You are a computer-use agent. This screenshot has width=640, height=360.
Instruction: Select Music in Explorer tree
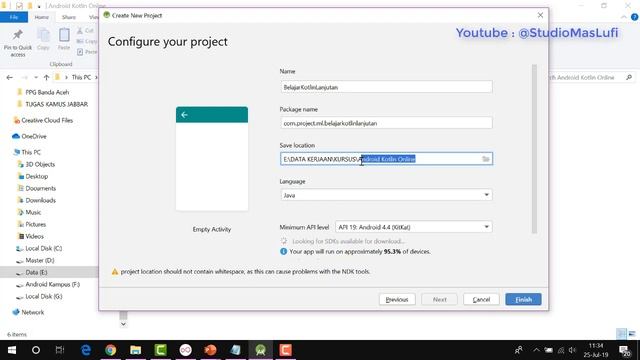(33, 212)
